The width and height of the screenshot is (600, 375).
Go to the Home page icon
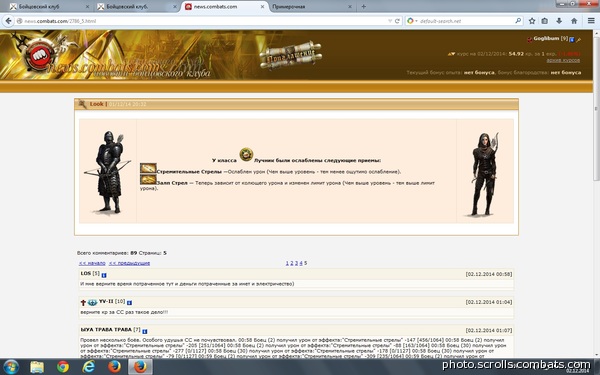click(x=574, y=21)
